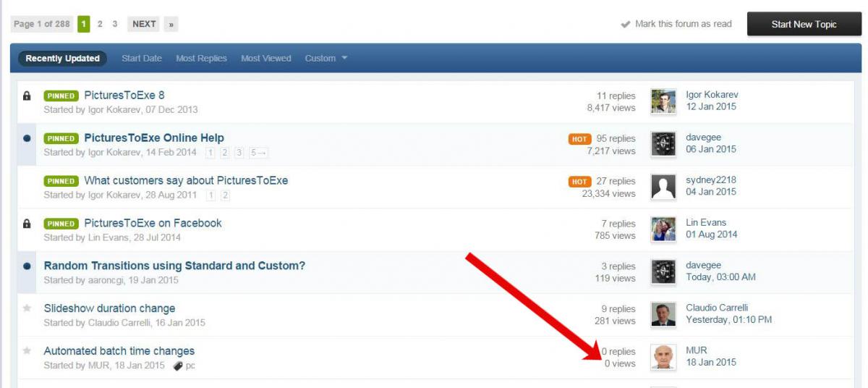Sort topics by Most Viewed

(266, 58)
